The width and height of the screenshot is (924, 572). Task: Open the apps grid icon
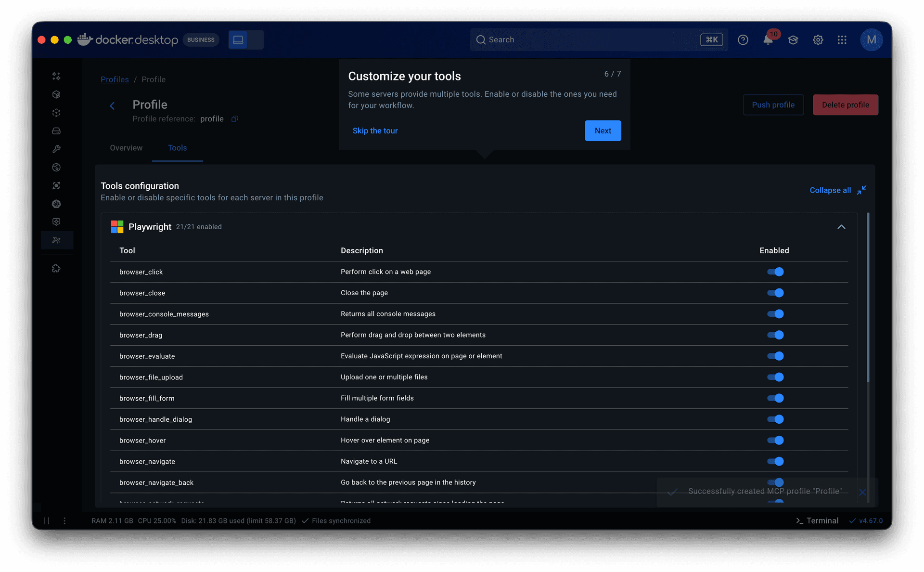(x=842, y=40)
